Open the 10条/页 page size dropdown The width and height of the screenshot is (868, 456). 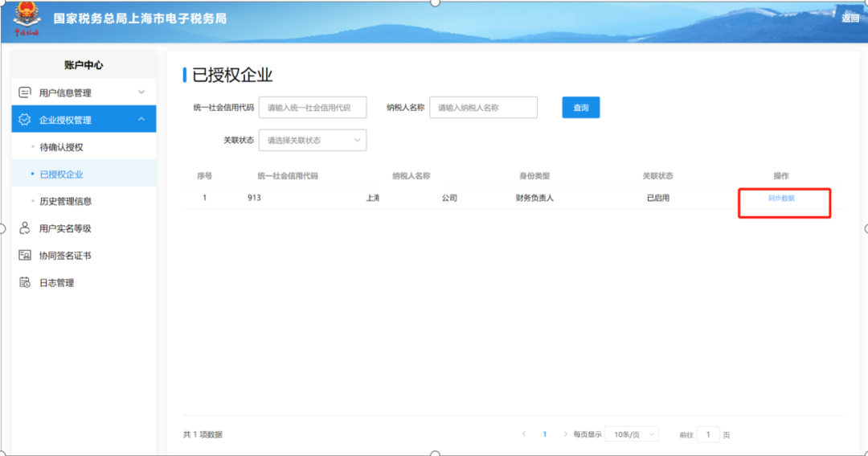tap(632, 434)
